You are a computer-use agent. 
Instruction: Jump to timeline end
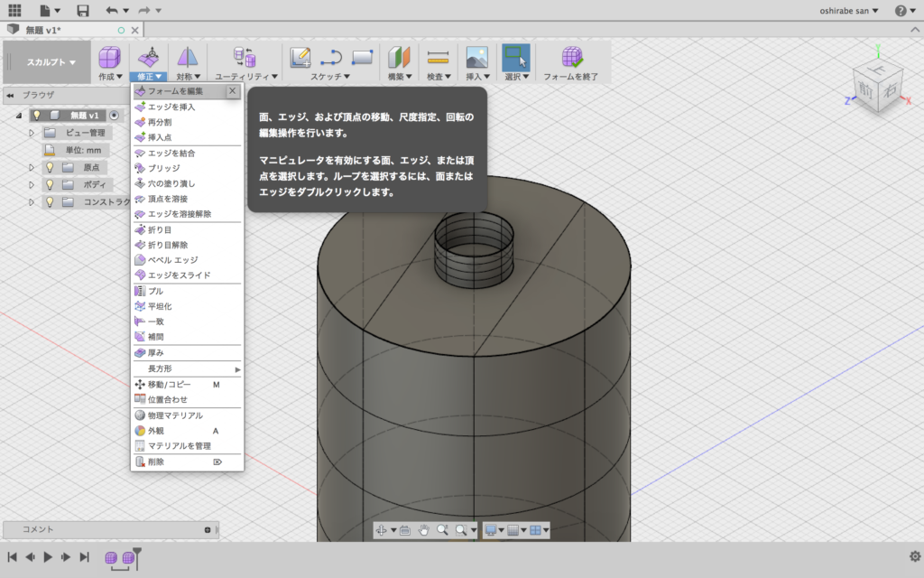click(x=84, y=556)
